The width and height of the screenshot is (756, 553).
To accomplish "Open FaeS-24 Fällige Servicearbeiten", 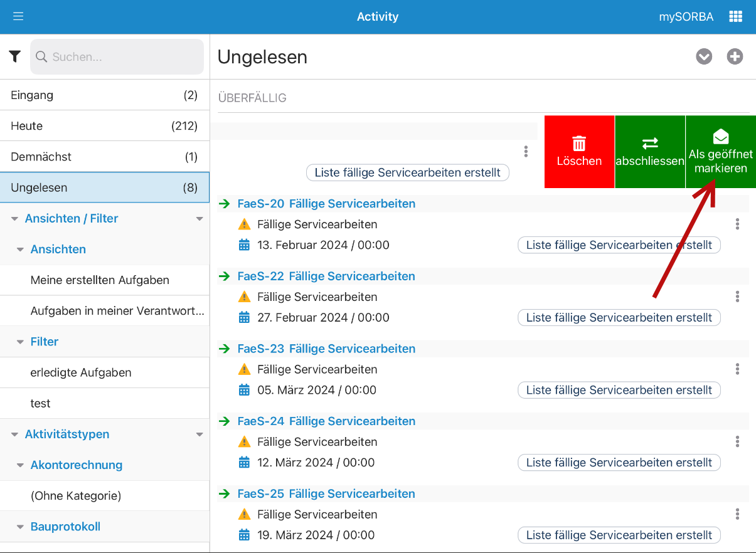I will pyautogui.click(x=326, y=421).
